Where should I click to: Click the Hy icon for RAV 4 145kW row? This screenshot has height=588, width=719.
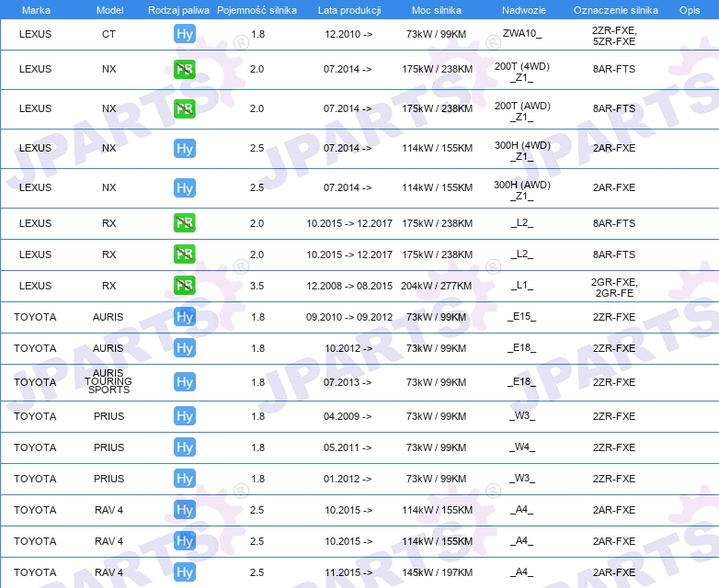point(185,572)
